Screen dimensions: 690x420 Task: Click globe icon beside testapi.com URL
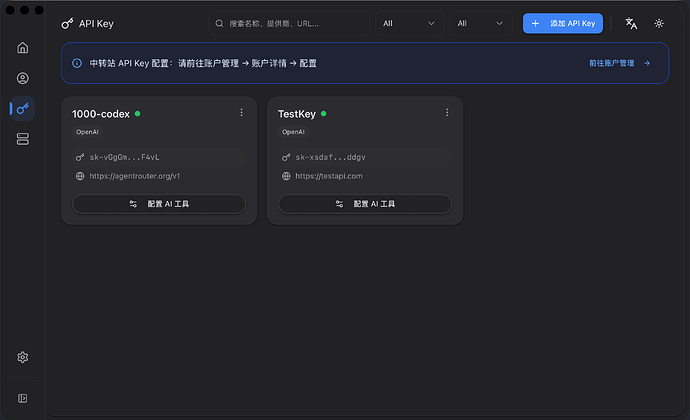point(286,176)
